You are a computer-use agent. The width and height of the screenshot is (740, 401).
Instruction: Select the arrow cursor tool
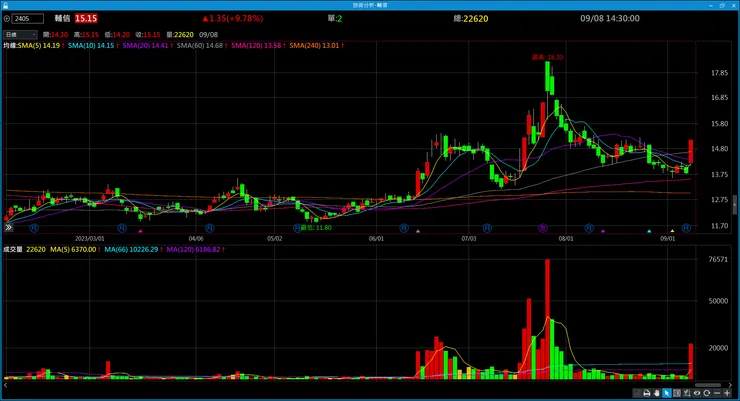(x=666, y=393)
